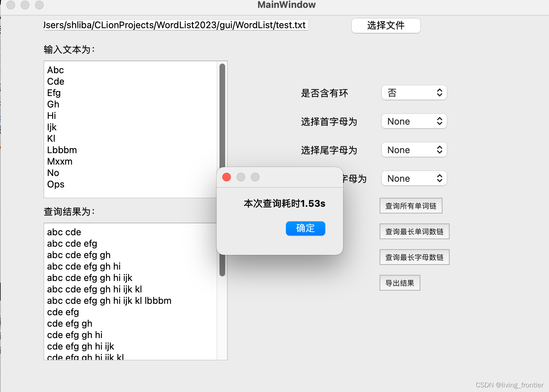The image size is (549, 392).
Task: Open the None dropdown partly hidden by dialog
Action: [x=414, y=179]
